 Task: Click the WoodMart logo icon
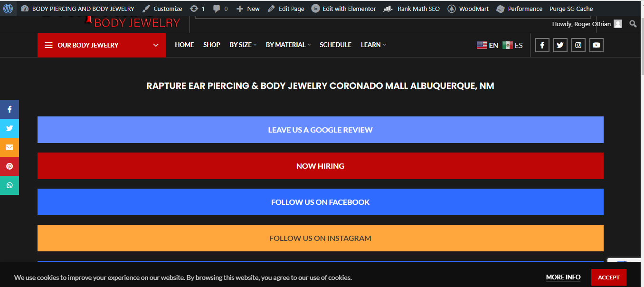coord(452,9)
